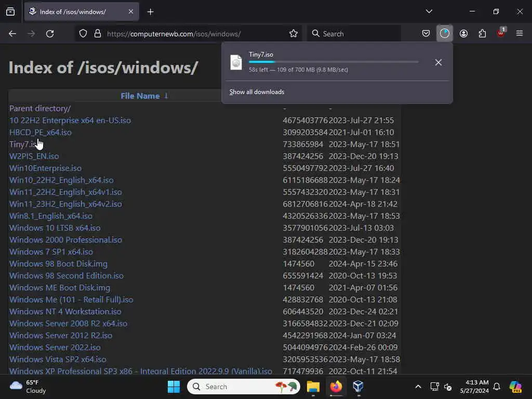Show site security padlock info
The height and width of the screenshot is (399, 532).
point(98,34)
